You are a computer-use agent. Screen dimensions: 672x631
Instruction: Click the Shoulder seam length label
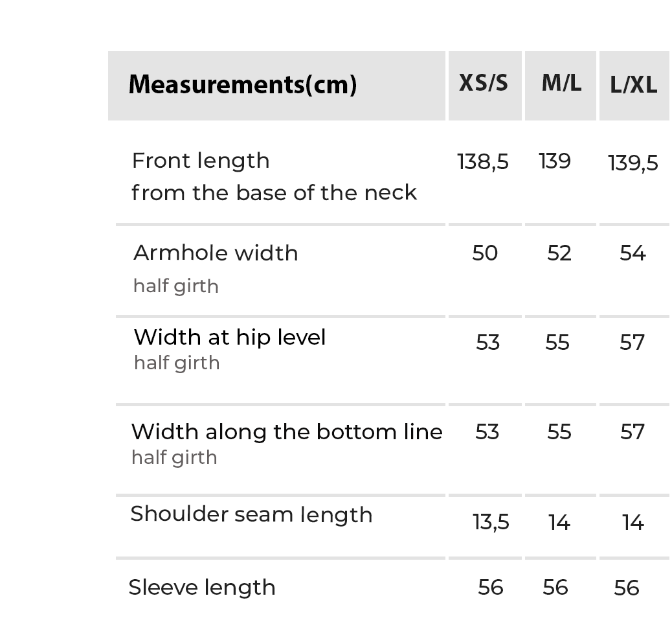251,514
